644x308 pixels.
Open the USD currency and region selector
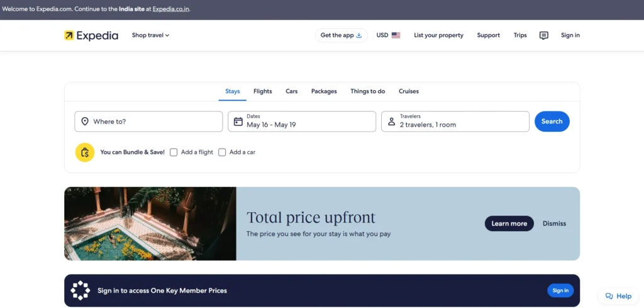[388, 35]
